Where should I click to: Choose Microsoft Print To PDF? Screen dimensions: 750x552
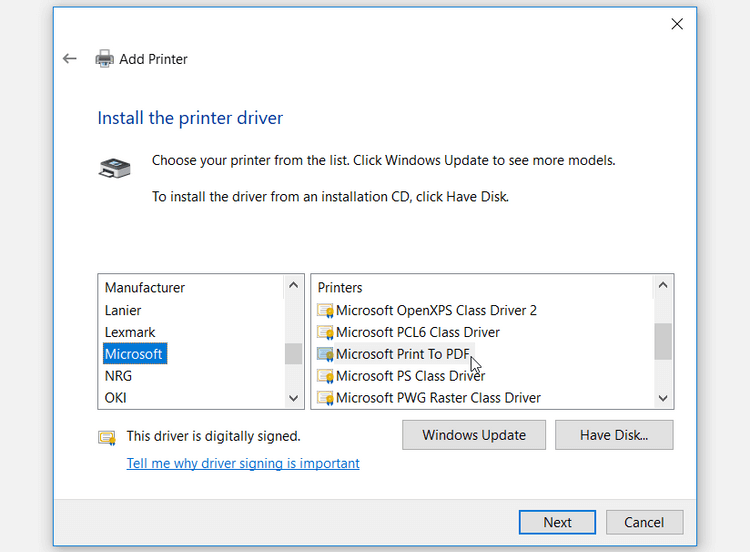403,354
